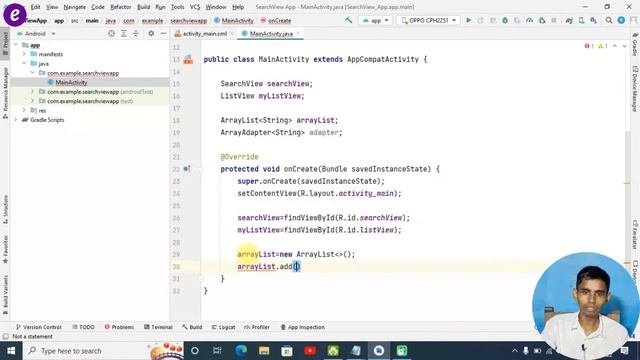Click the Search Everywhere magnifier icon
This screenshot has height=360, width=640.
[x=609, y=20]
